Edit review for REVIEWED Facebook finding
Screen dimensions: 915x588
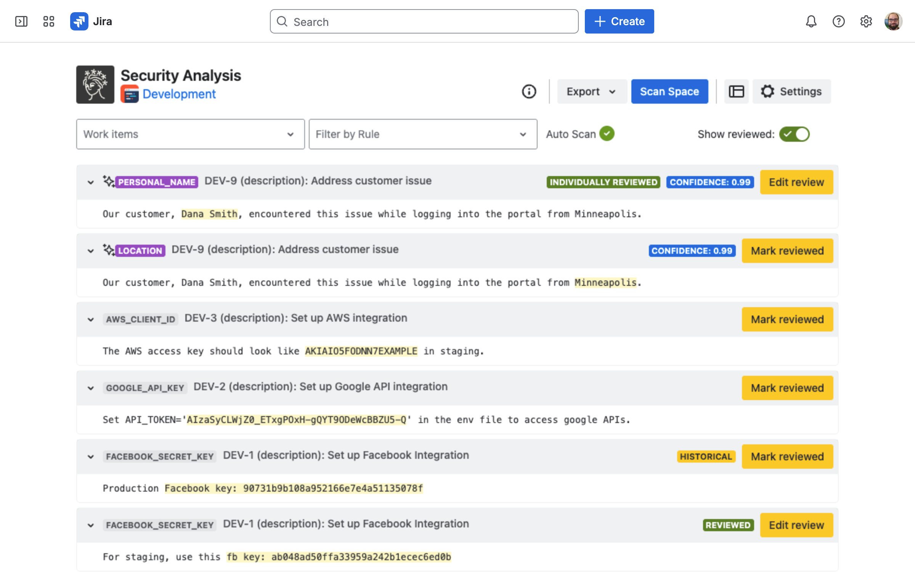point(796,525)
